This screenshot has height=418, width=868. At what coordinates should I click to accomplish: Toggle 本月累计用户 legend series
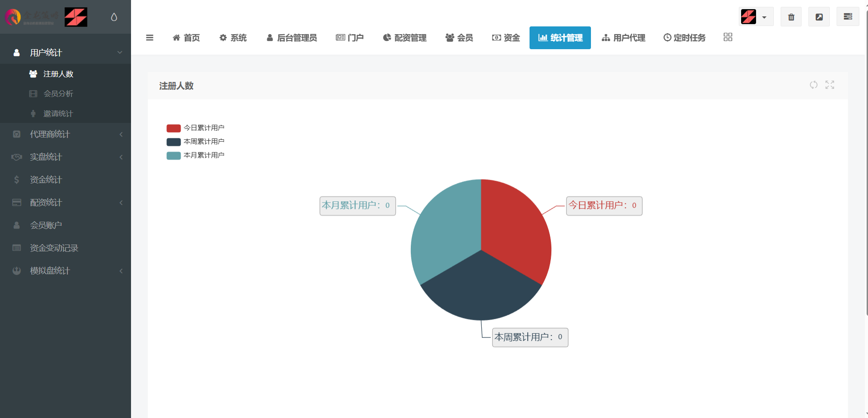pos(195,155)
